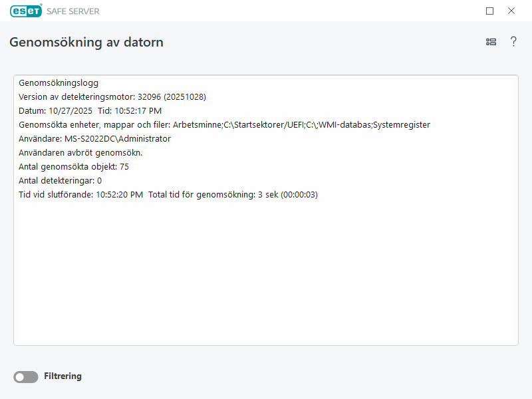The height and width of the screenshot is (399, 532).
Task: Click the SAFE SERVER title text
Action: click(x=73, y=11)
